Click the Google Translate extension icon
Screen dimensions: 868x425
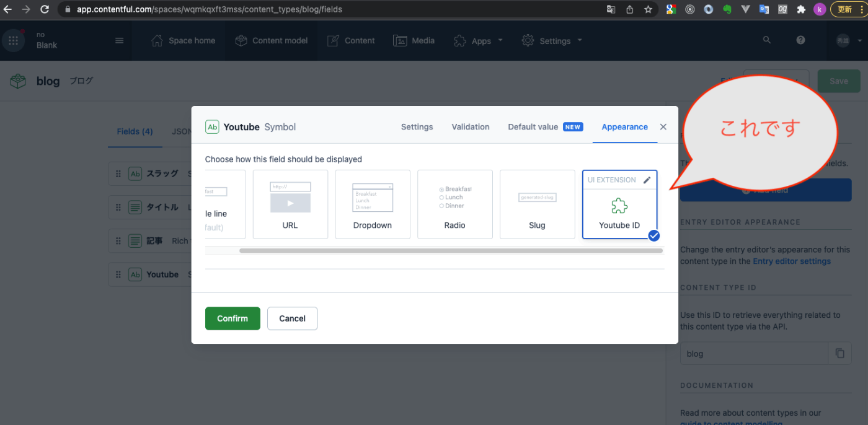764,9
